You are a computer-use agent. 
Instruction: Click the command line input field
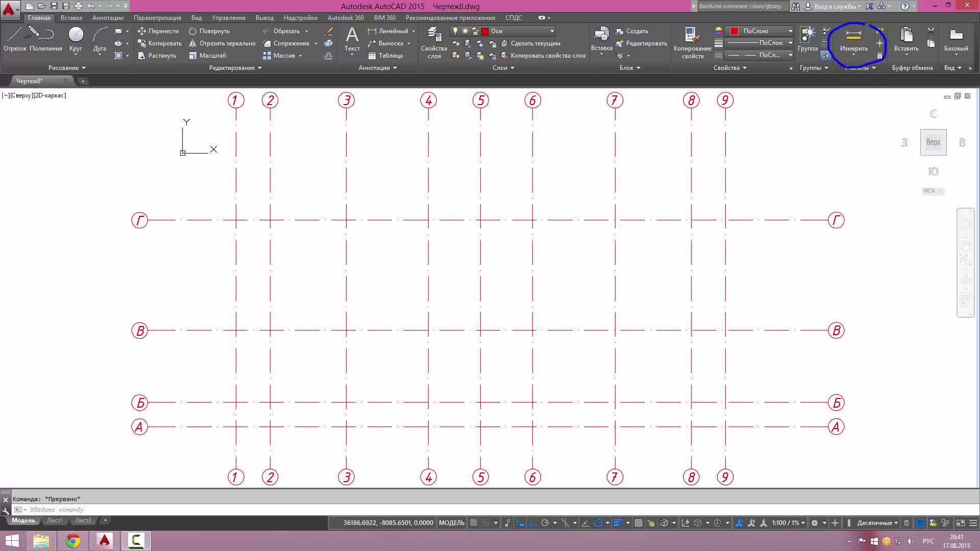point(490,510)
